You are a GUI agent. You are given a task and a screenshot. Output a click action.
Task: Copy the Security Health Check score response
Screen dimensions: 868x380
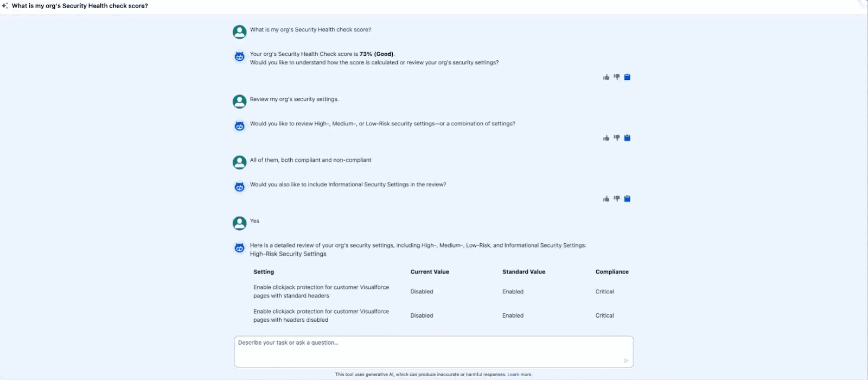tap(627, 77)
